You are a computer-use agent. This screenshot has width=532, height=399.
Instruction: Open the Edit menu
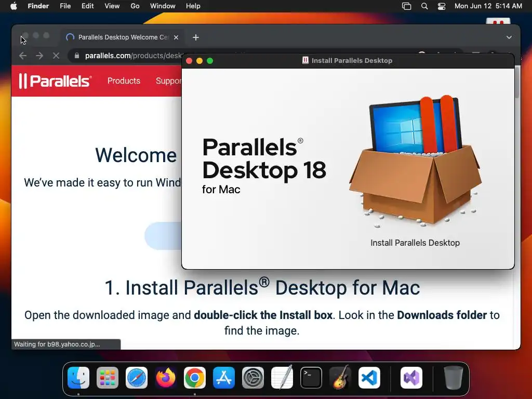point(87,6)
